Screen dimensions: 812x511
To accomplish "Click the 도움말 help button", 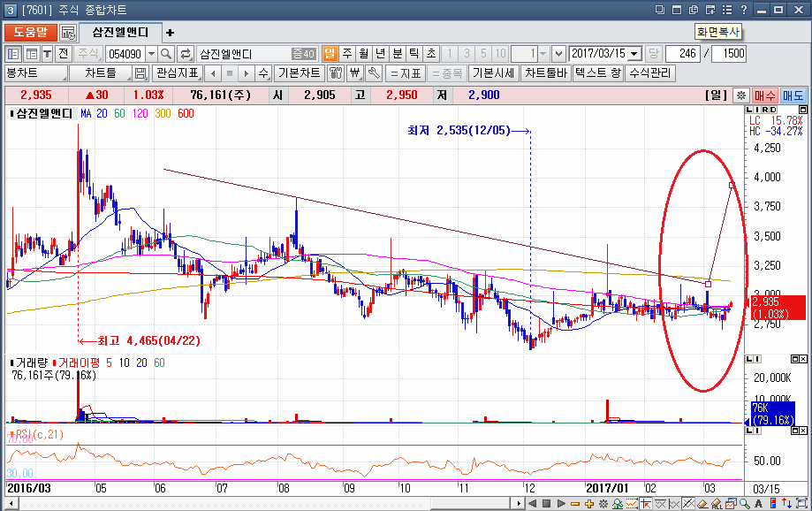I will click(x=30, y=33).
